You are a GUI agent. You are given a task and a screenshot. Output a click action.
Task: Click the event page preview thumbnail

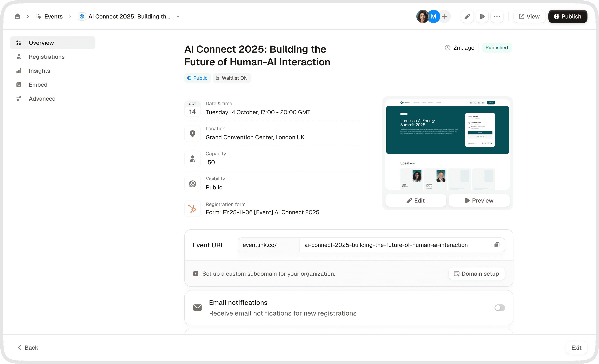(447, 144)
